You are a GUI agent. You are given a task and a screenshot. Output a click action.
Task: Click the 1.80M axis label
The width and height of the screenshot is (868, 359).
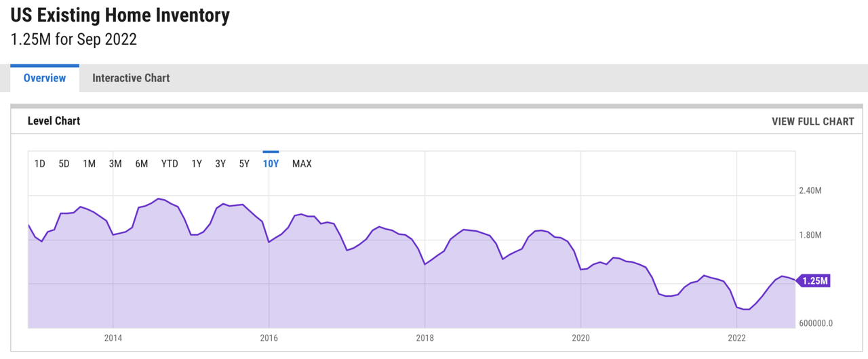(810, 235)
